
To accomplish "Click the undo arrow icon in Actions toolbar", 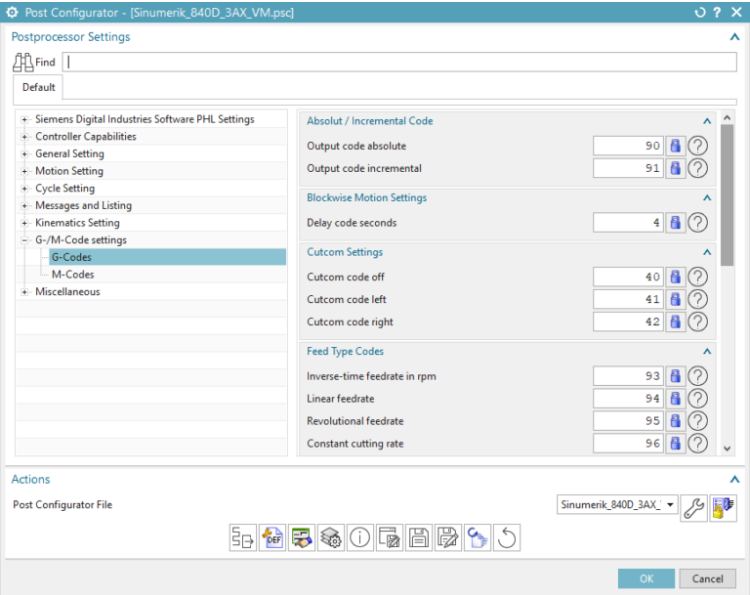I will point(507,539).
